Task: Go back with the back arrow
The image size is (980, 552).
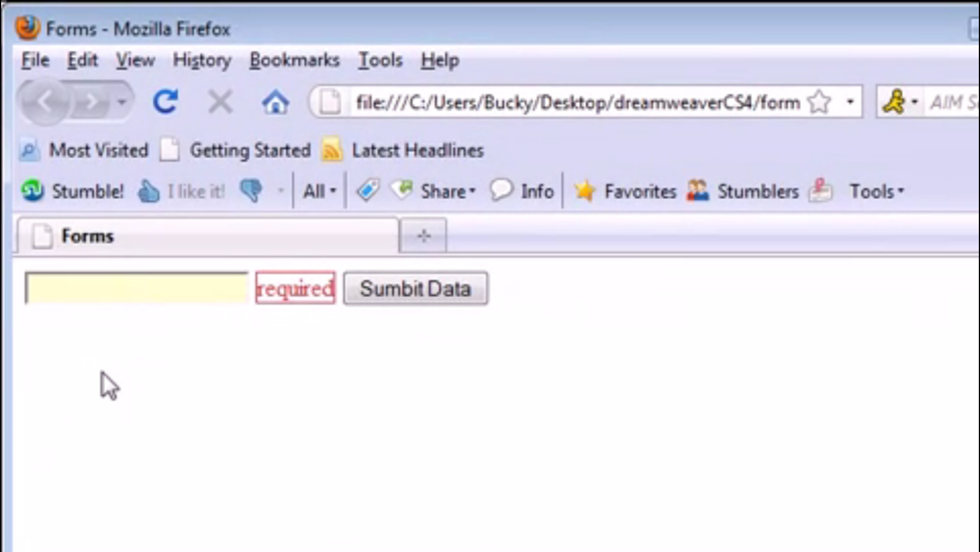Action: pos(44,101)
